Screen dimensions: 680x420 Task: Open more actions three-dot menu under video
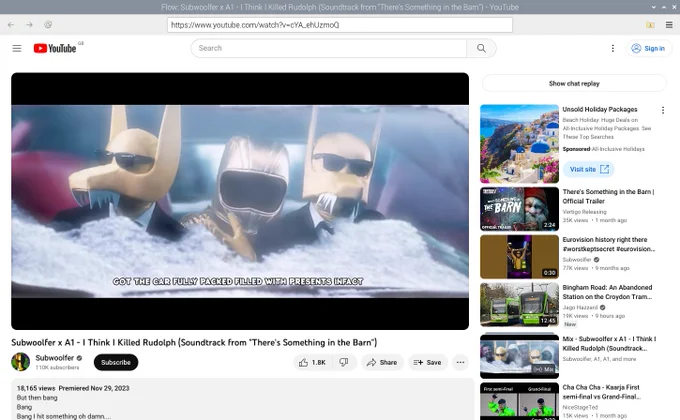click(461, 362)
